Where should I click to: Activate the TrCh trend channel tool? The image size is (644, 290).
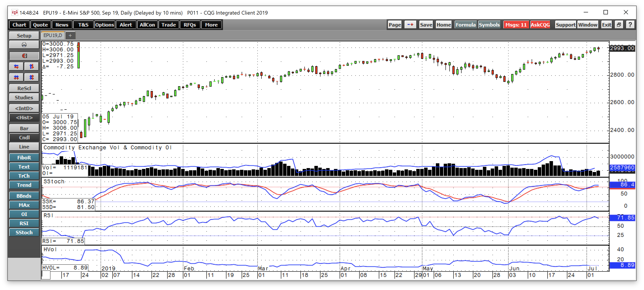coord(24,176)
